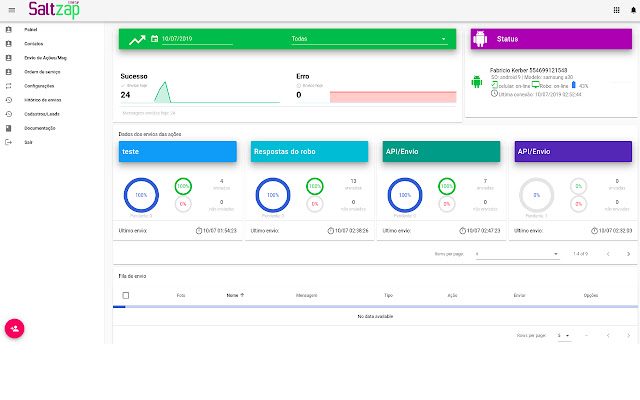Click the large 100% progress circle in teste card

[x=141, y=195]
